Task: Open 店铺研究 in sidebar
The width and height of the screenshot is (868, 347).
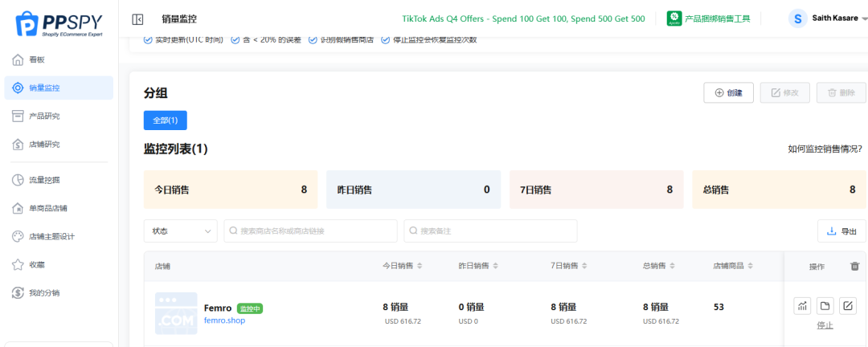Action: [59, 145]
